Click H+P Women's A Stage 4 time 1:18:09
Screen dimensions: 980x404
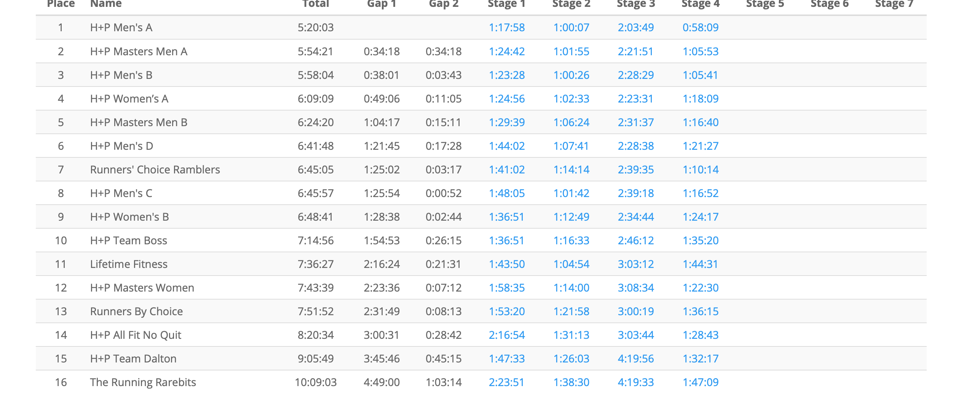[700, 99]
